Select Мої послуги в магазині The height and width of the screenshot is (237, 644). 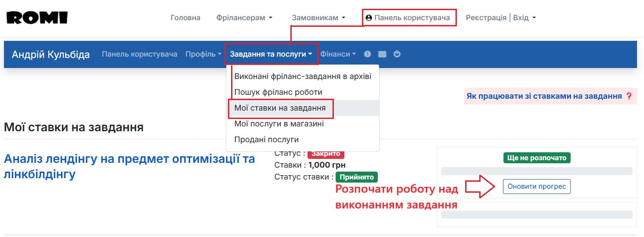tap(303, 124)
